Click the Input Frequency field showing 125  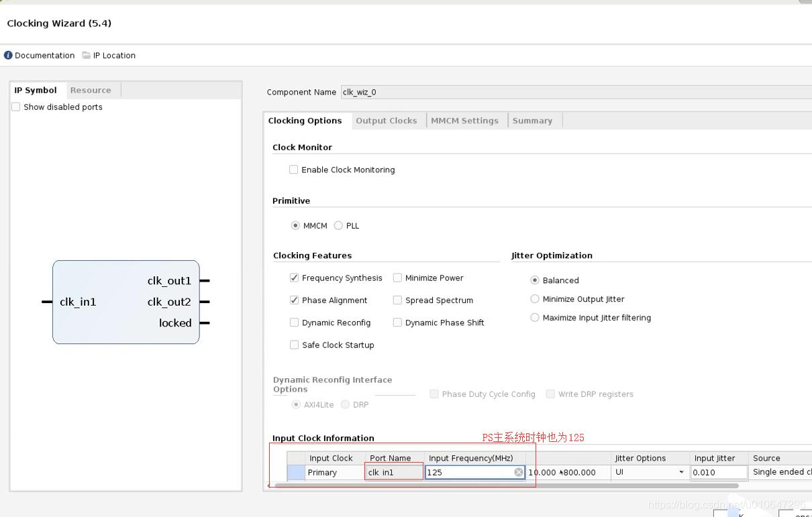pos(475,472)
